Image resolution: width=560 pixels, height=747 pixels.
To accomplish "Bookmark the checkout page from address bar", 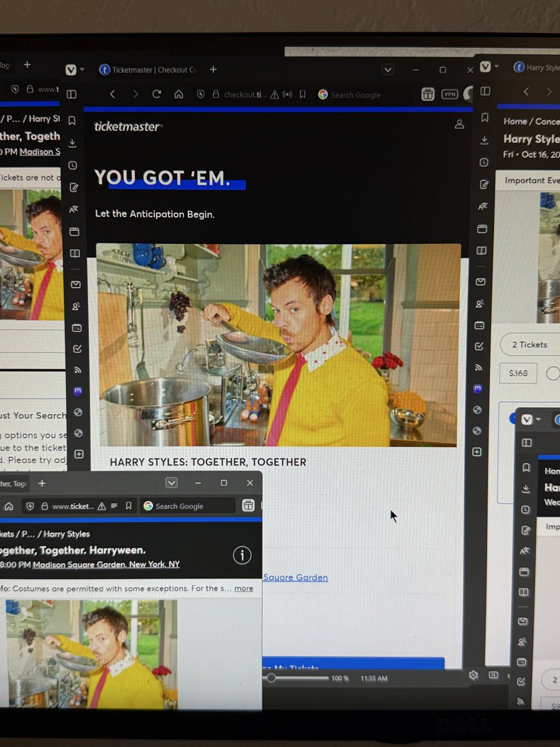I will point(302,95).
